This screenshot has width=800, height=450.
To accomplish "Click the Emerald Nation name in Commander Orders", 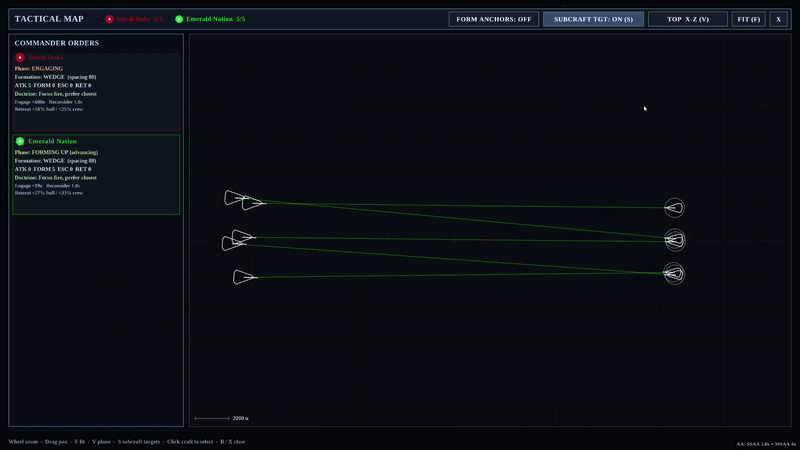I will point(53,141).
